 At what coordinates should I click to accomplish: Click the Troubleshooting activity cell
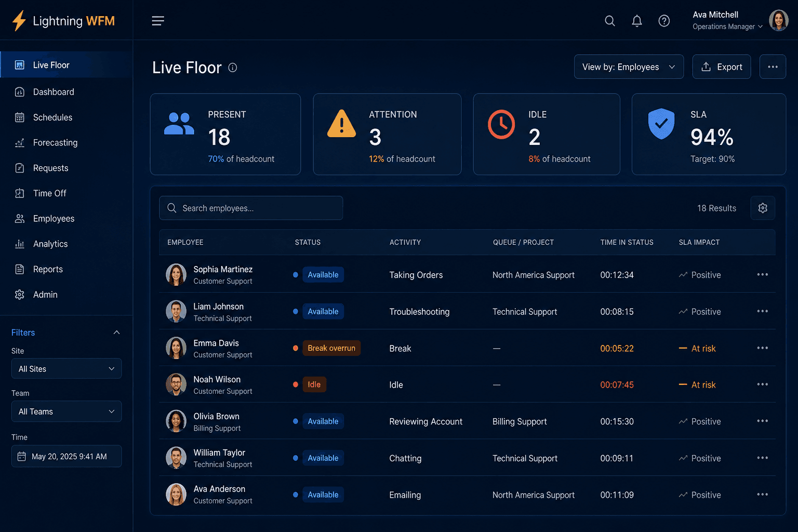tap(419, 312)
